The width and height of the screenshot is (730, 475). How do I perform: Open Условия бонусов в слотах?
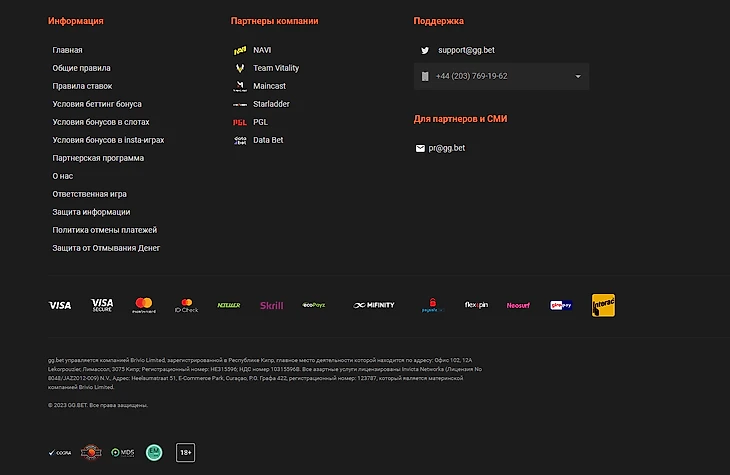101,122
